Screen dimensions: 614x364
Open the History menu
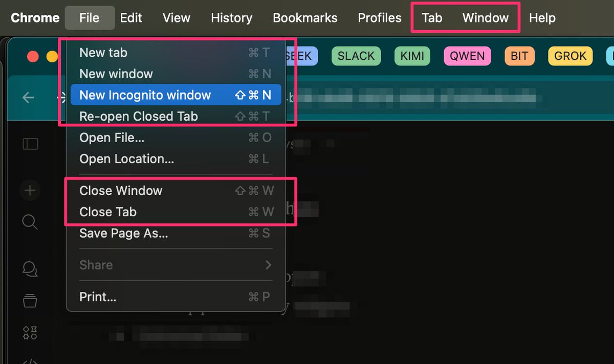coord(231,18)
